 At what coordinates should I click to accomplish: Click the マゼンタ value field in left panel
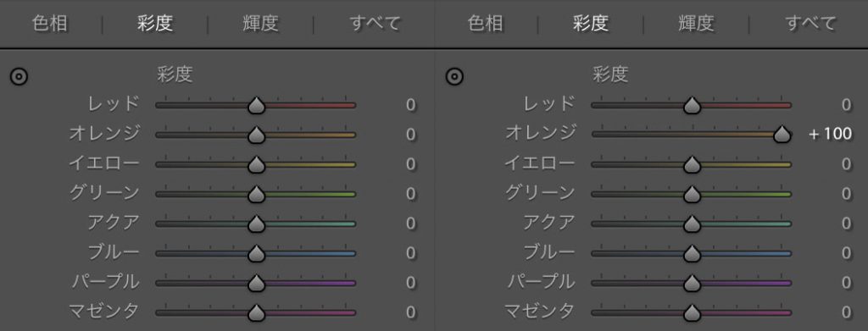tap(410, 312)
